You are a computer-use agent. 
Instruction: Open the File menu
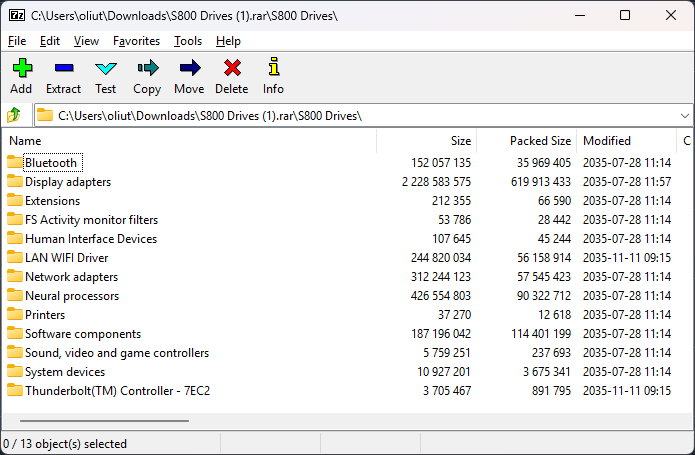(x=17, y=41)
